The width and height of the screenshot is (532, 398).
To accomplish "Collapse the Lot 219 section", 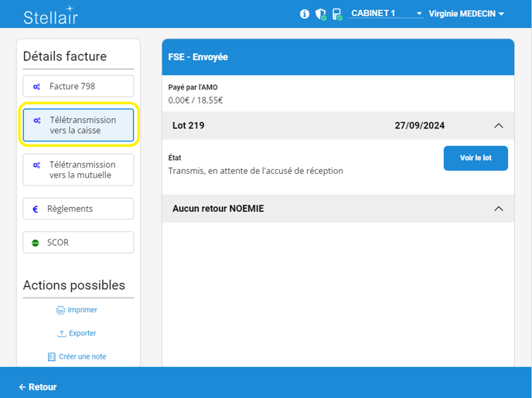I will (498, 125).
